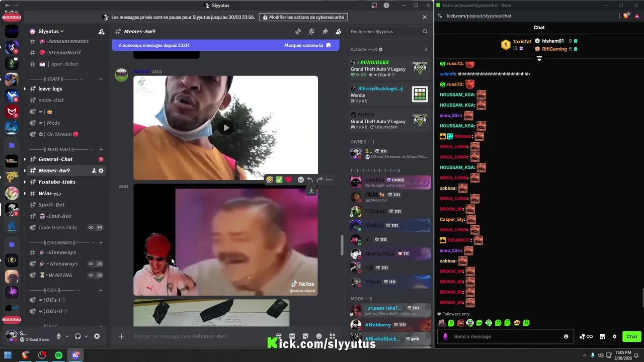Open add reaction emoji picker on message
The image size is (644, 362).
click(301, 179)
